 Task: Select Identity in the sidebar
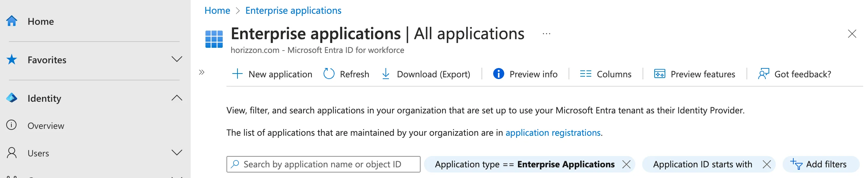click(44, 99)
